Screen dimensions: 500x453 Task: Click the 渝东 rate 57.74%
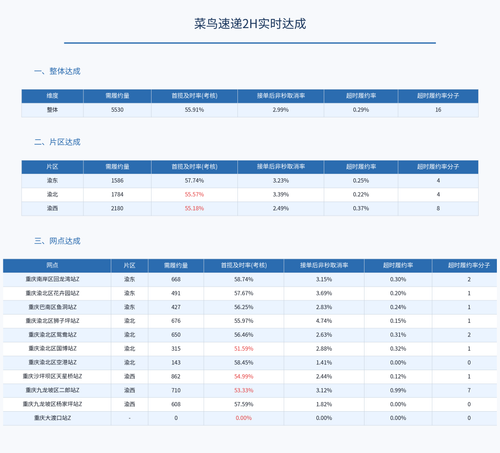pos(194,181)
